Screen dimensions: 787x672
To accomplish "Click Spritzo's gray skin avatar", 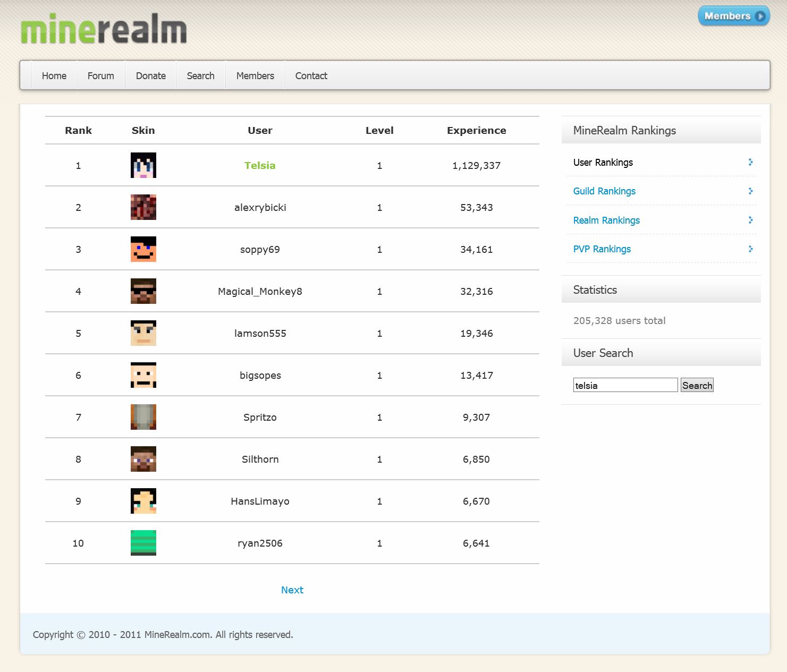I will pyautogui.click(x=143, y=417).
